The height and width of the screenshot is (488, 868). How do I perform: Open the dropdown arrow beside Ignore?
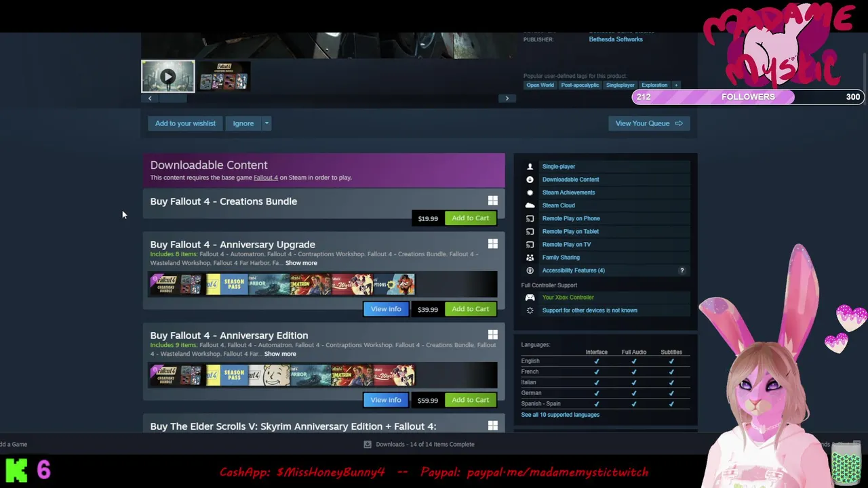pos(267,123)
